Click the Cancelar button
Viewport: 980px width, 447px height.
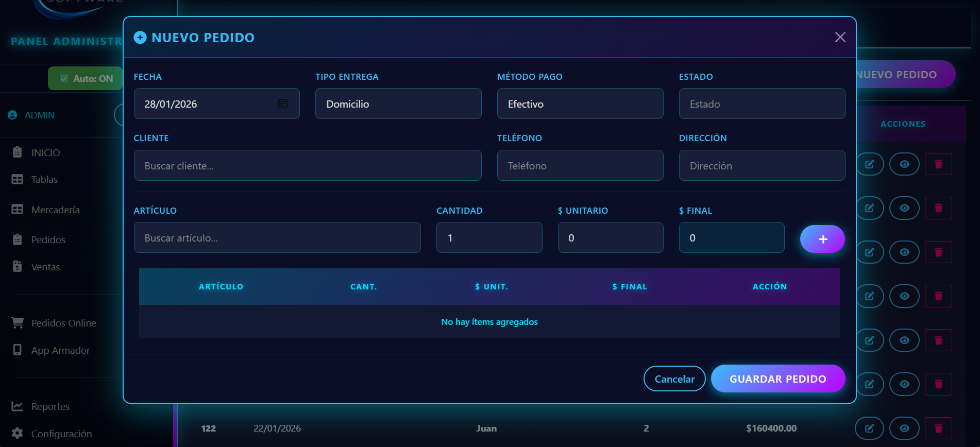pos(674,379)
